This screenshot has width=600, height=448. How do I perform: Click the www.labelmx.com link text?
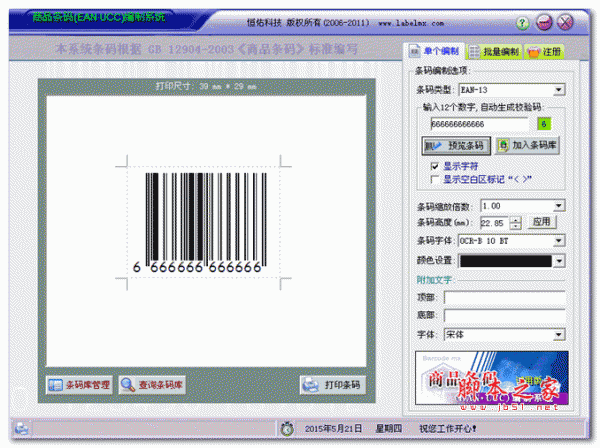411,23
